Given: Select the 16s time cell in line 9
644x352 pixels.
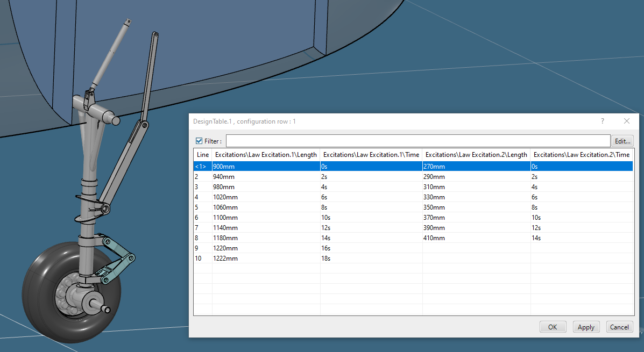Looking at the screenshot, I should pos(326,248).
